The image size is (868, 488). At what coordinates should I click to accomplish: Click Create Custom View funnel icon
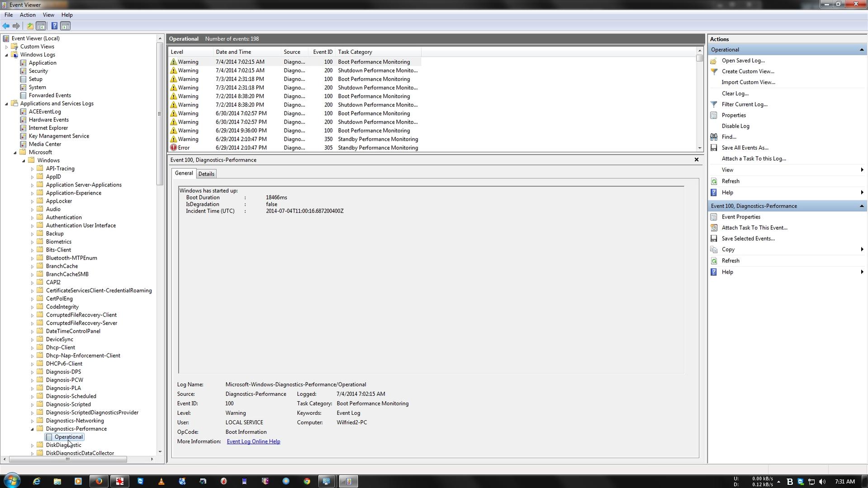coord(714,71)
